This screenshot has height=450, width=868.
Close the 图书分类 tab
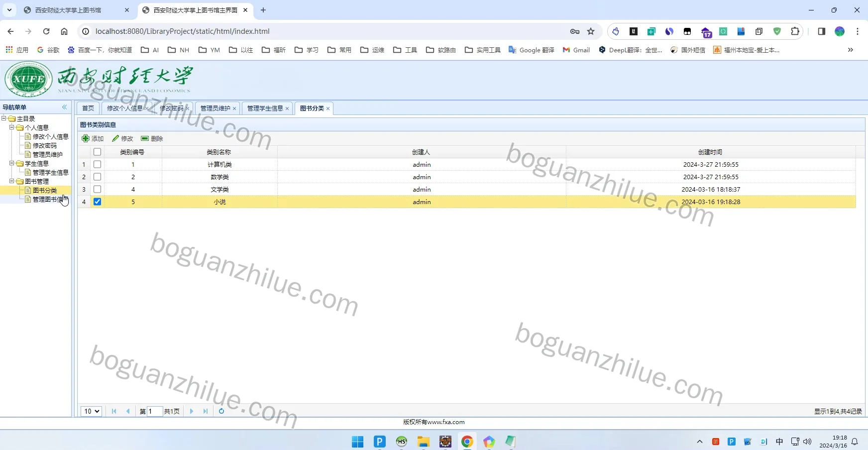[x=328, y=109]
